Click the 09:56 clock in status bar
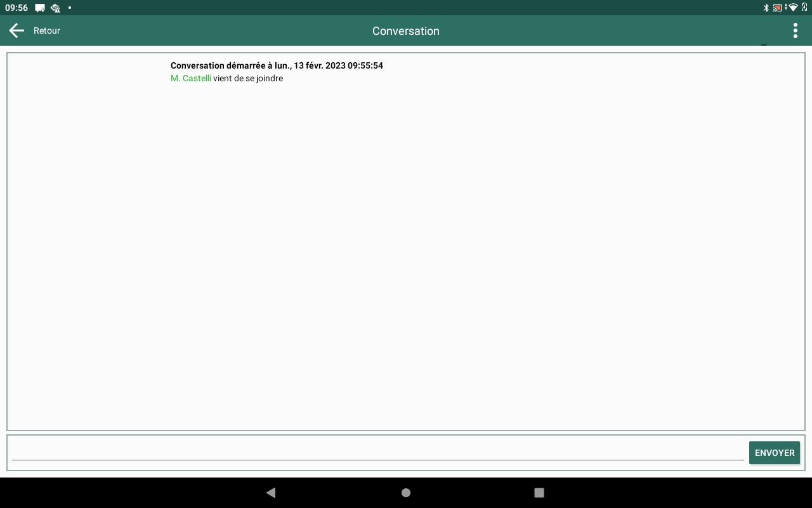812x508 pixels. [16, 8]
